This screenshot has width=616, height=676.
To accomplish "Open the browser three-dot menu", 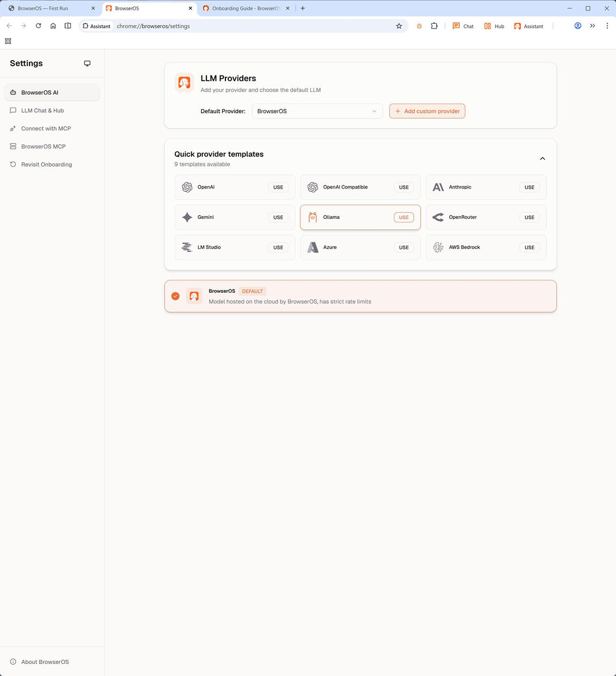I will click(607, 26).
